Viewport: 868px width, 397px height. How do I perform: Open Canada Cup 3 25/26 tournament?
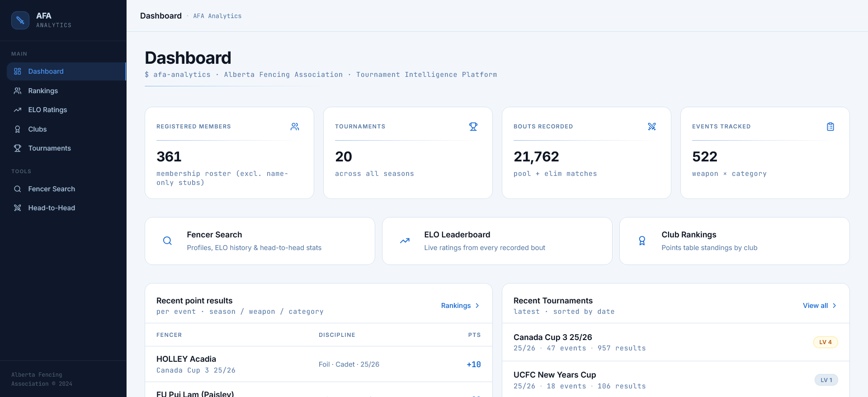click(x=676, y=342)
